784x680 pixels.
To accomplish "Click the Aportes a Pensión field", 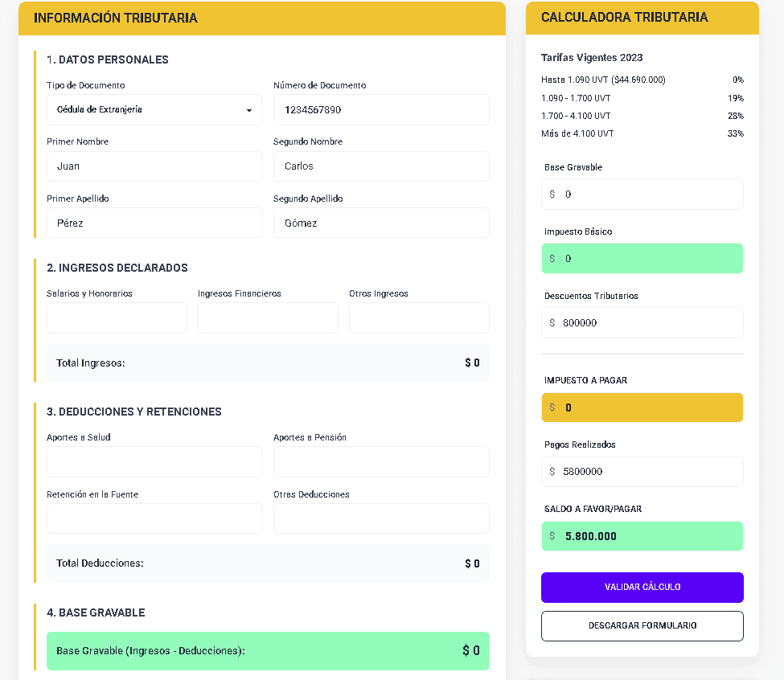I will point(381,462).
